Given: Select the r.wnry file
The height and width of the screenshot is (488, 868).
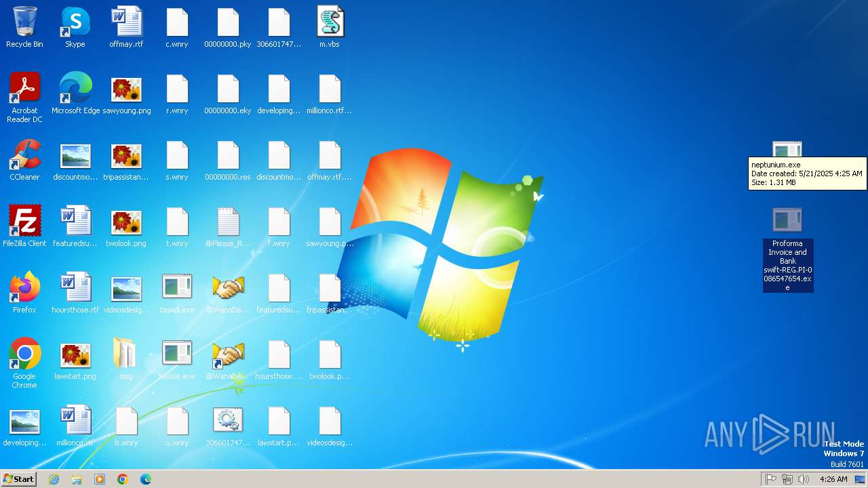Looking at the screenshot, I should (x=177, y=94).
